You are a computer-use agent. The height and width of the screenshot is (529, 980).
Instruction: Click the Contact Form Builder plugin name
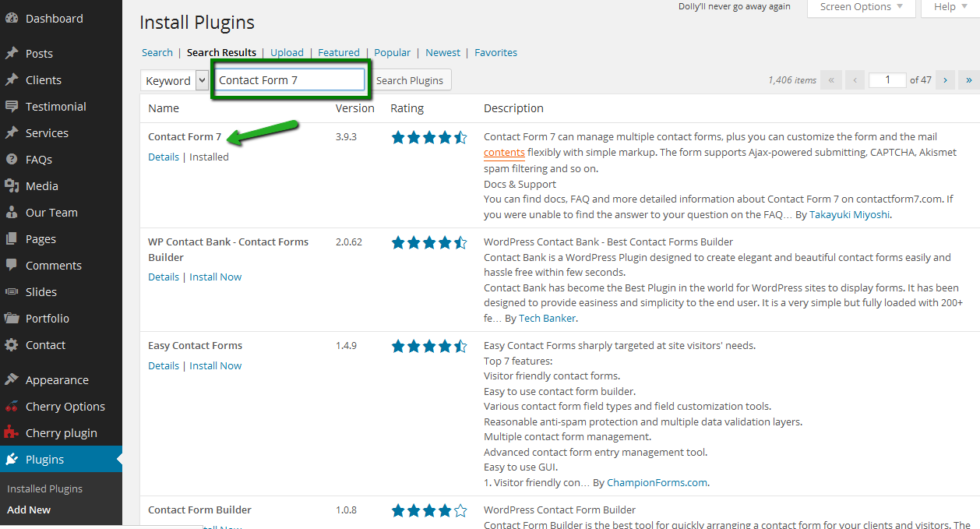200,510
